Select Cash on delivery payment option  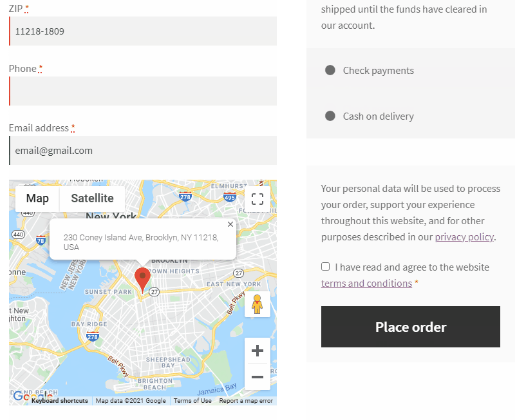330,116
